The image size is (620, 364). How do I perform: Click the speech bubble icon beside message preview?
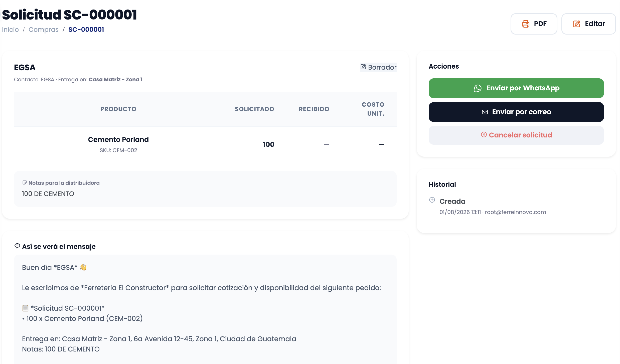click(x=17, y=246)
